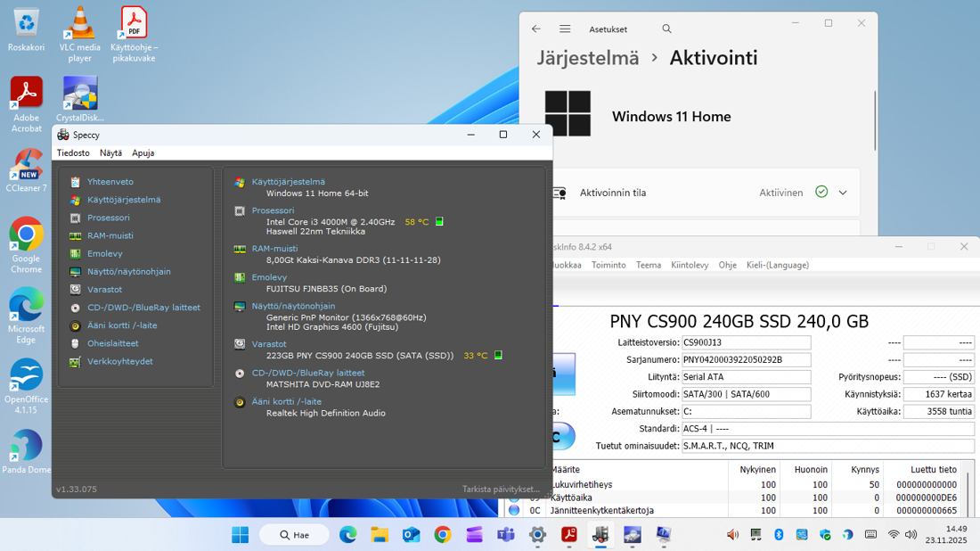The width and height of the screenshot is (980, 551).
Task: Select Prosessori in Speccy sidebar
Action: 108,218
